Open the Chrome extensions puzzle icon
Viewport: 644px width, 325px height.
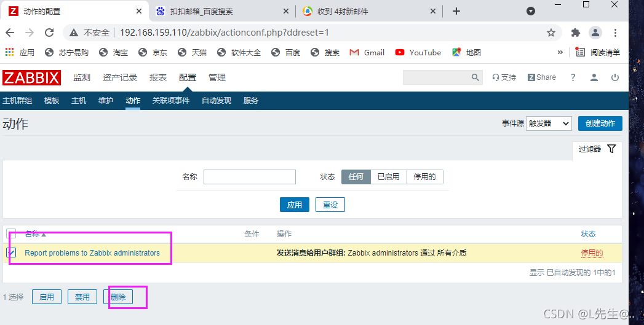(576, 33)
